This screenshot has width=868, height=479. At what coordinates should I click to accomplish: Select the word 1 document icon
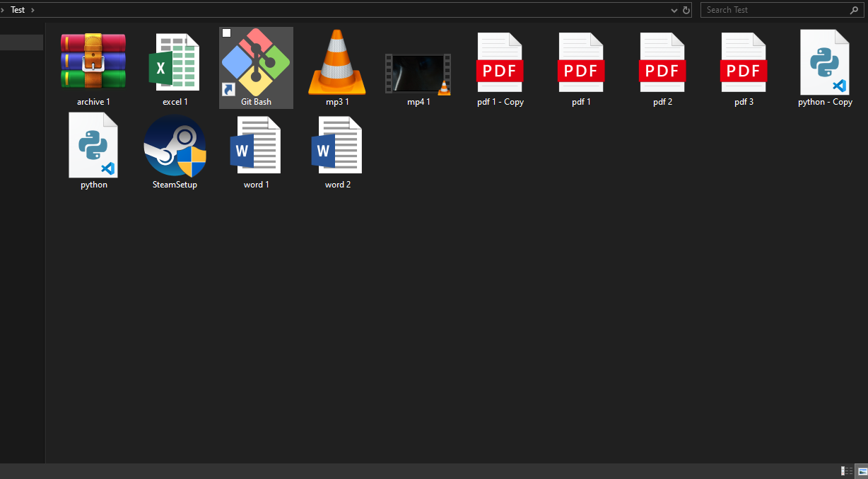click(255, 145)
